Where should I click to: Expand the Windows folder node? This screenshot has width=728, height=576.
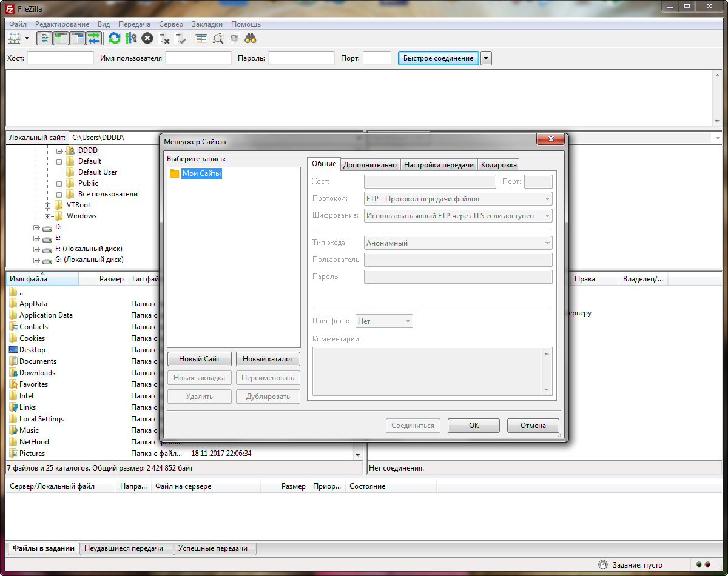[48, 216]
